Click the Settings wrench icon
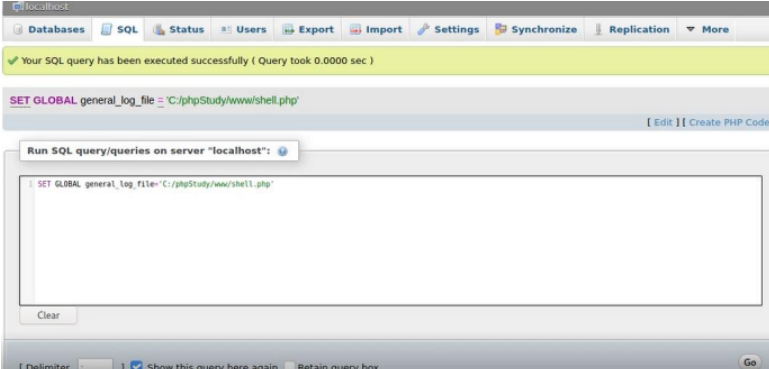The width and height of the screenshot is (769, 369). [423, 30]
